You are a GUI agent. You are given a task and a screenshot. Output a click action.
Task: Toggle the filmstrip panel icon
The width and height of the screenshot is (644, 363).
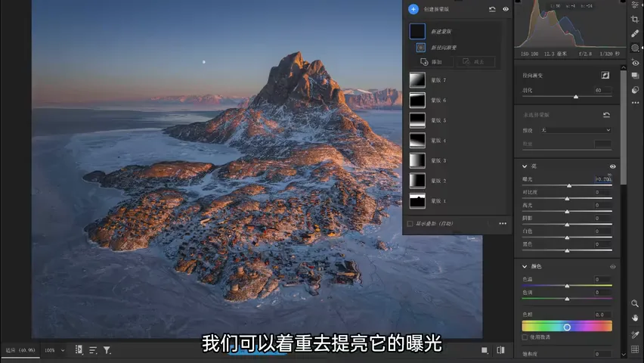click(x=79, y=350)
